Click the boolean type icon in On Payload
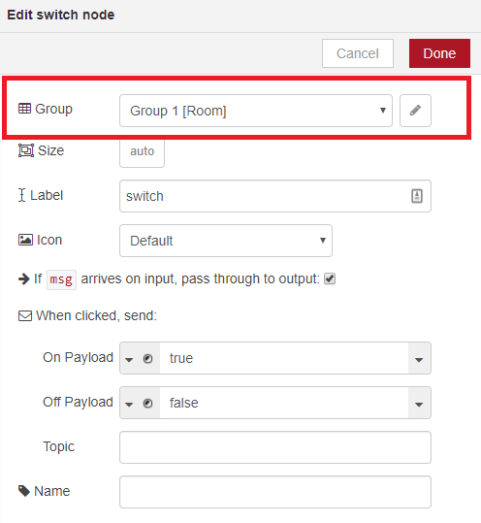 coord(148,359)
